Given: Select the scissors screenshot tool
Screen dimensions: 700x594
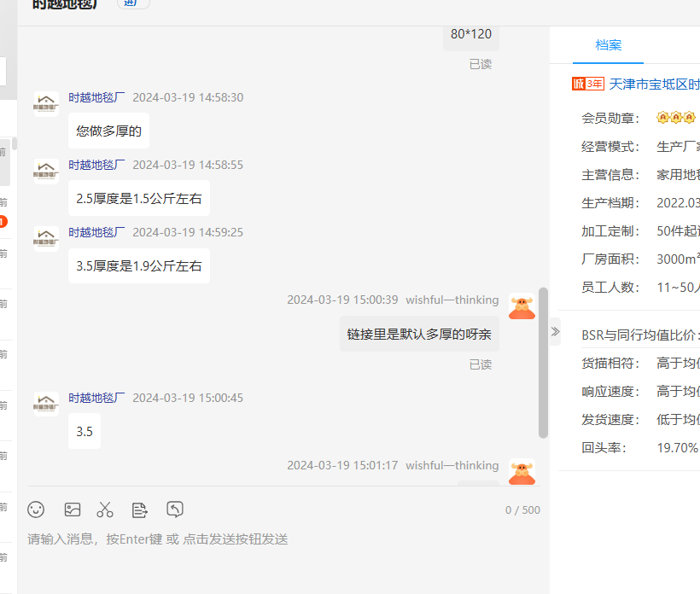Looking at the screenshot, I should [x=105, y=510].
